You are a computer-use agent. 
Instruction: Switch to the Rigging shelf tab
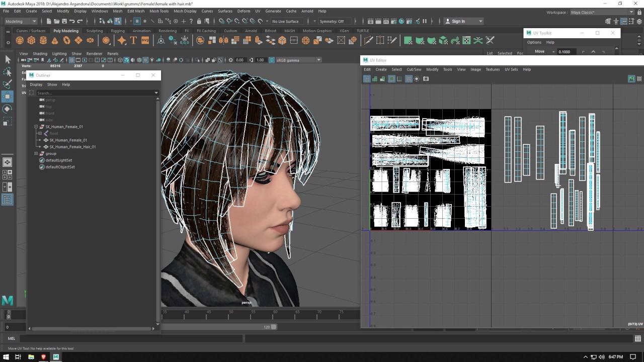(118, 31)
